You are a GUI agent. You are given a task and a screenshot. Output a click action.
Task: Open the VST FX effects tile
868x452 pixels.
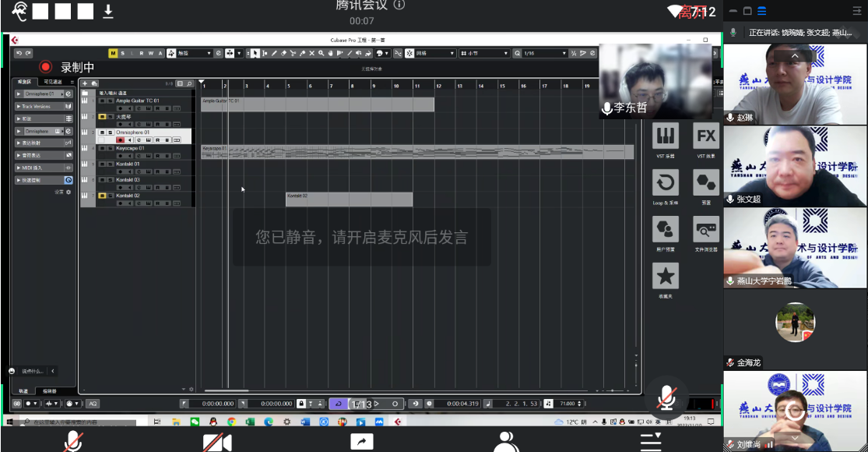(x=706, y=136)
